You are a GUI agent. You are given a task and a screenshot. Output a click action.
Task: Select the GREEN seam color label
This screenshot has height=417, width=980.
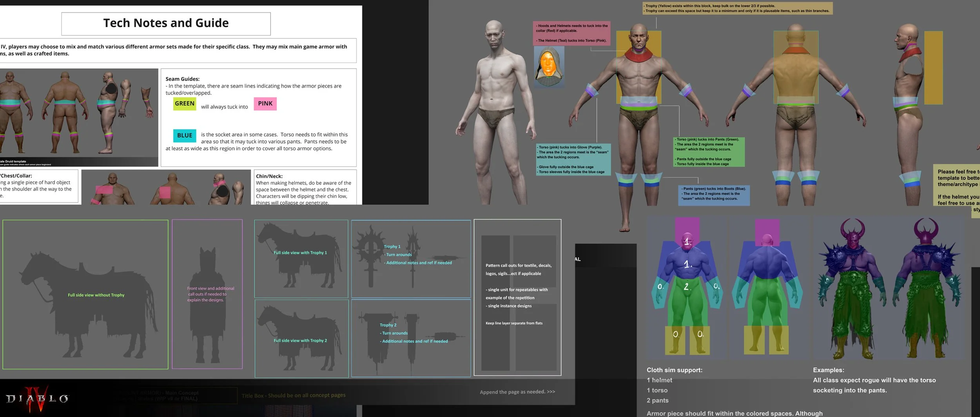[x=185, y=104]
